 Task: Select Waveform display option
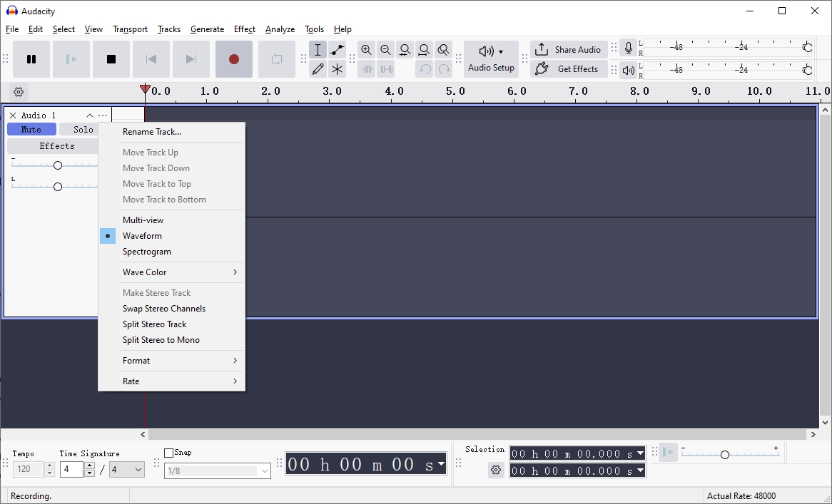tap(171, 236)
